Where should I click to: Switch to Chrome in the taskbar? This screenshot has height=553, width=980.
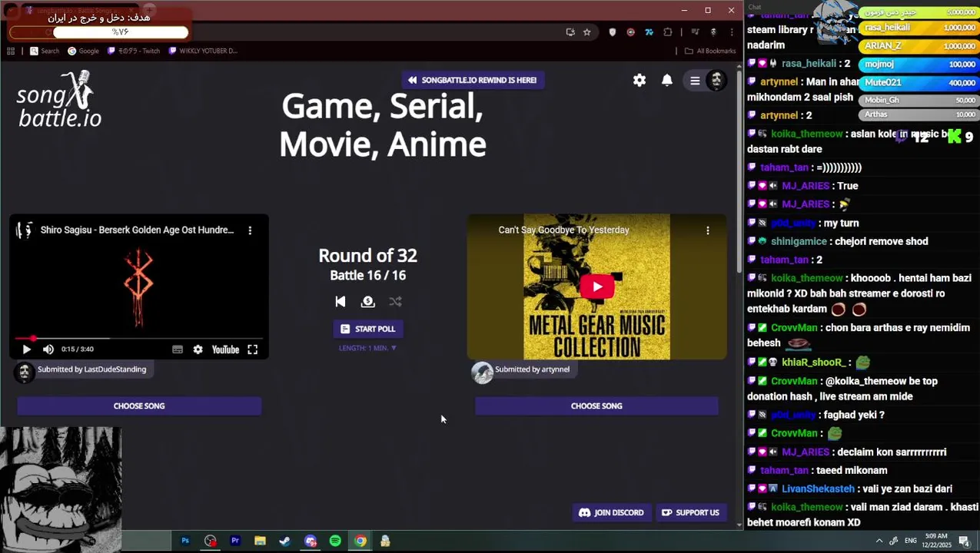click(360, 541)
